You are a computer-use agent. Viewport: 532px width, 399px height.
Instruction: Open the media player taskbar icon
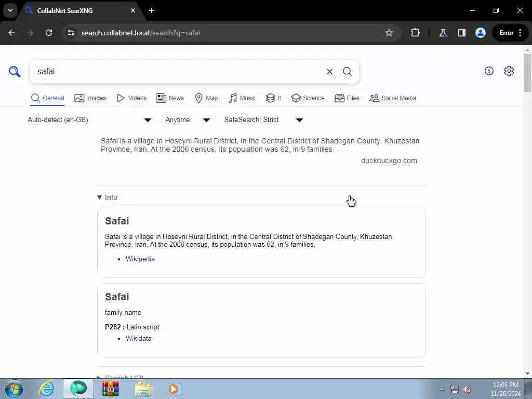tap(174, 389)
